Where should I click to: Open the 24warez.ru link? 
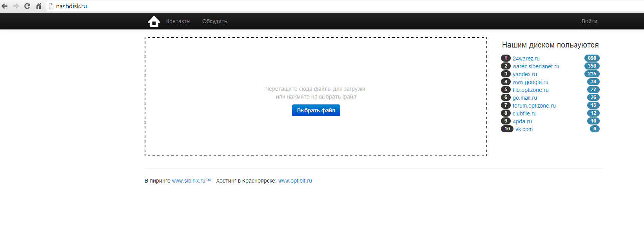coord(526,59)
